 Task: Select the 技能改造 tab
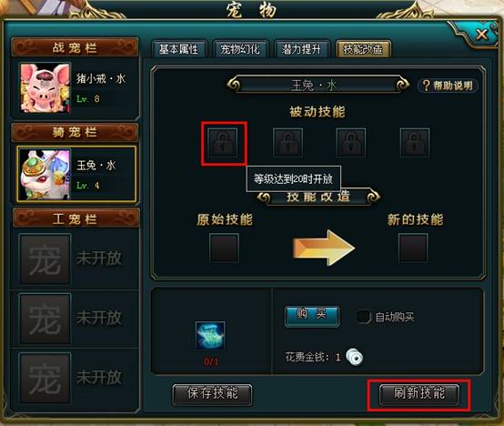(x=363, y=49)
